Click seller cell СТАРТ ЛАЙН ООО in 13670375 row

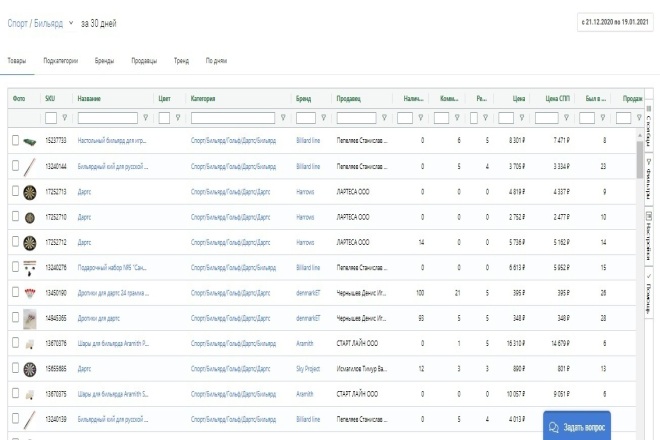click(x=357, y=394)
